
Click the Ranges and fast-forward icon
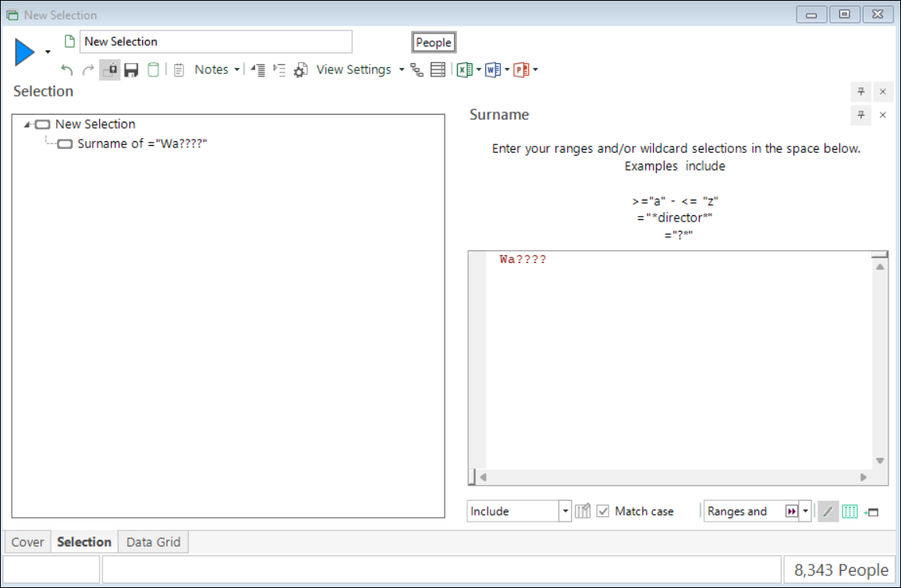point(791,511)
